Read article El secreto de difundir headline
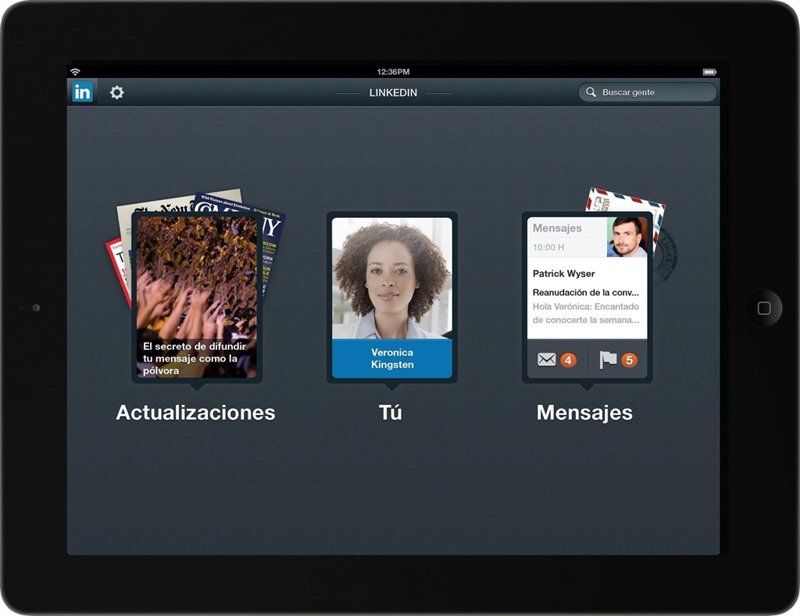 pos(189,358)
